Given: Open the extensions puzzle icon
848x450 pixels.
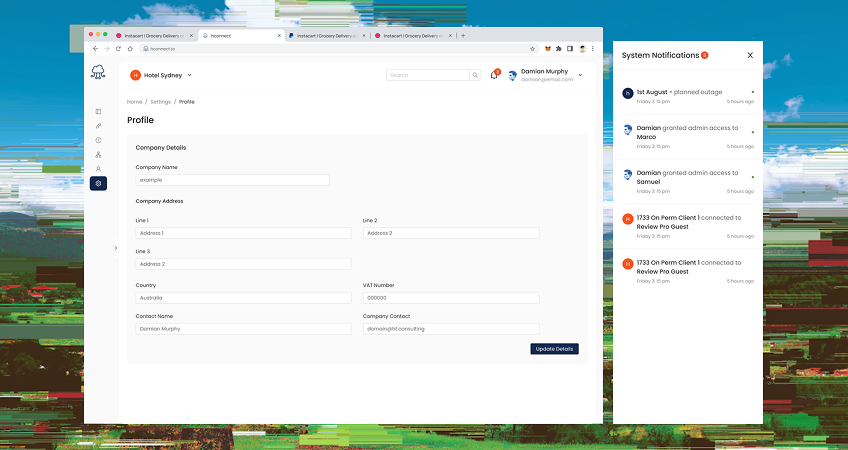Looking at the screenshot, I should 559,49.
